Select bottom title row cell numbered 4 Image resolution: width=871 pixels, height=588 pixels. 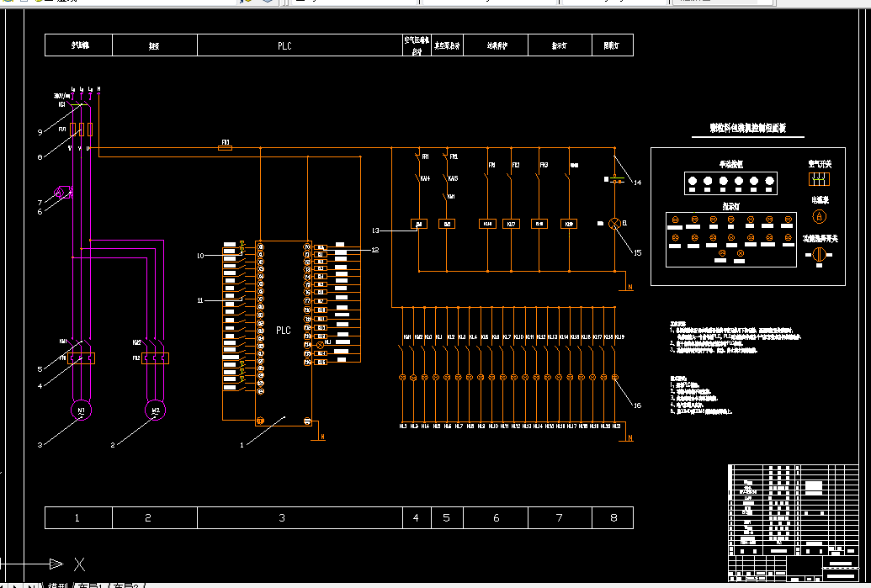point(417,517)
